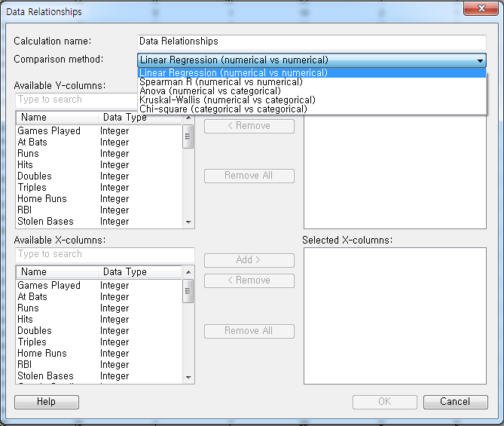Image resolution: width=504 pixels, height=426 pixels.
Task: Select Hits in Y-columns list
Action: click(x=99, y=164)
